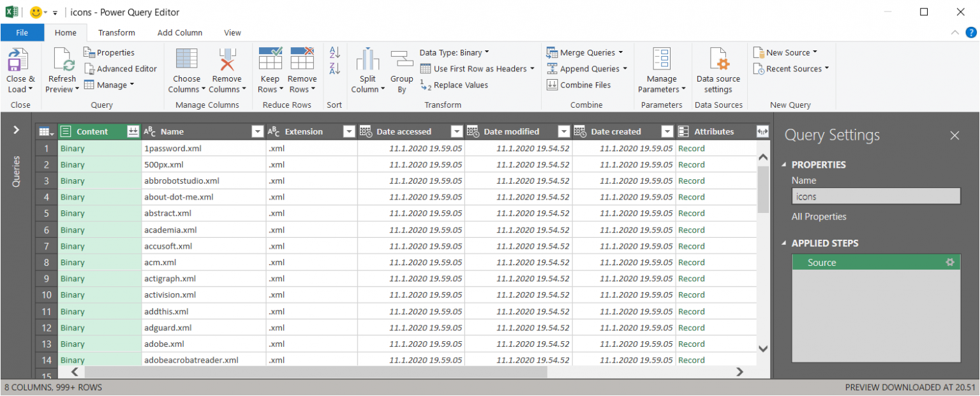Collapse the PROPERTIES section
Screen dimensions: 980x396
click(x=785, y=165)
